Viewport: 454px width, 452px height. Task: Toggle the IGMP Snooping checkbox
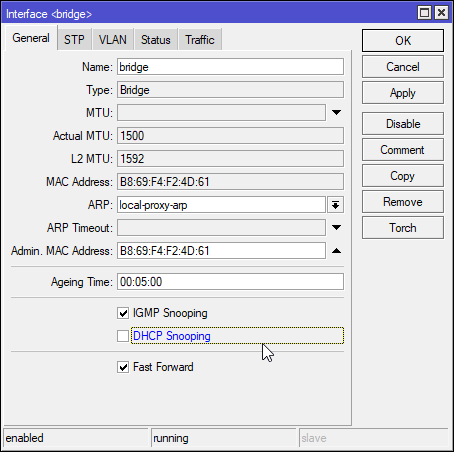pyautogui.click(x=123, y=313)
